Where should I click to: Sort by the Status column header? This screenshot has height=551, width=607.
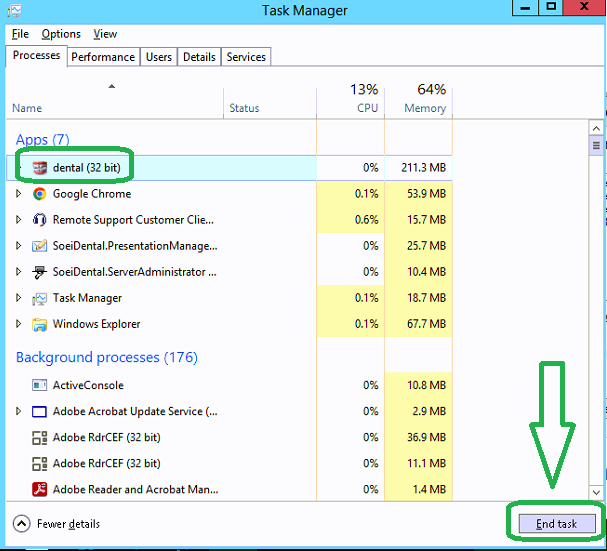click(x=244, y=108)
